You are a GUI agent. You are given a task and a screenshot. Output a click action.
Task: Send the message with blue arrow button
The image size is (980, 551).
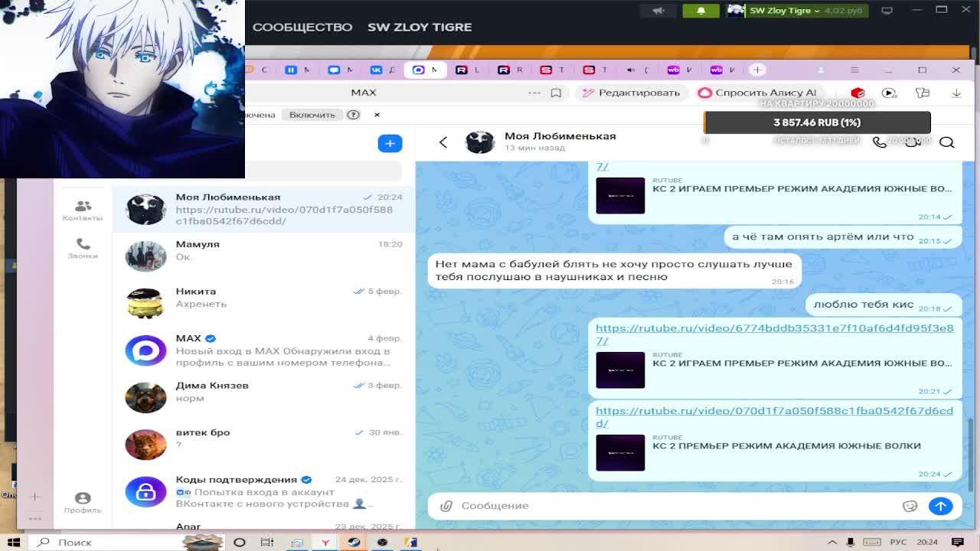[940, 506]
